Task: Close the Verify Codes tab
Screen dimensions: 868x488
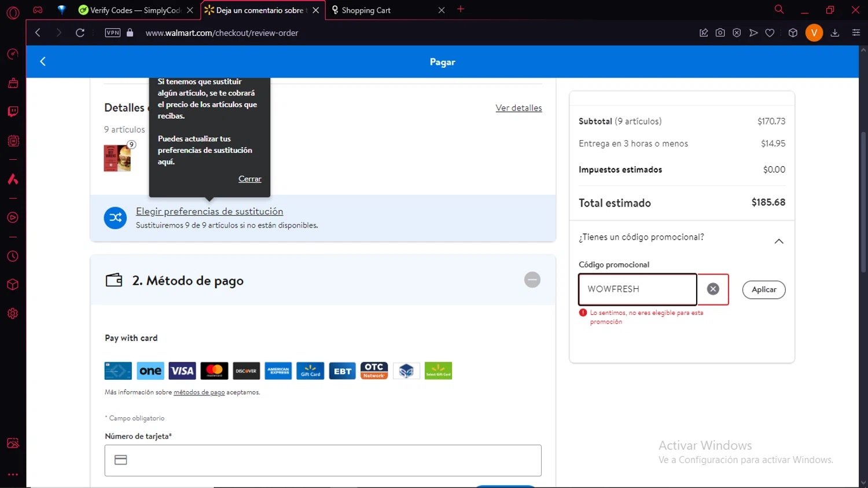Action: 190,10
